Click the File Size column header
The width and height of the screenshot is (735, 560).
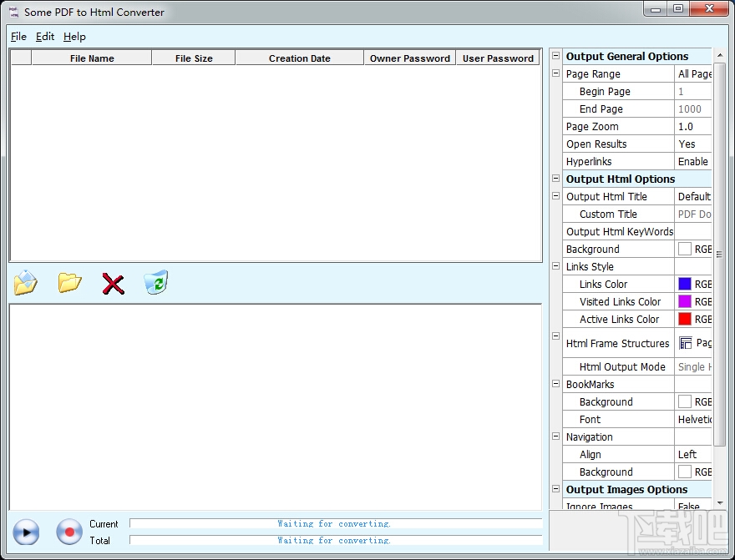pos(194,58)
